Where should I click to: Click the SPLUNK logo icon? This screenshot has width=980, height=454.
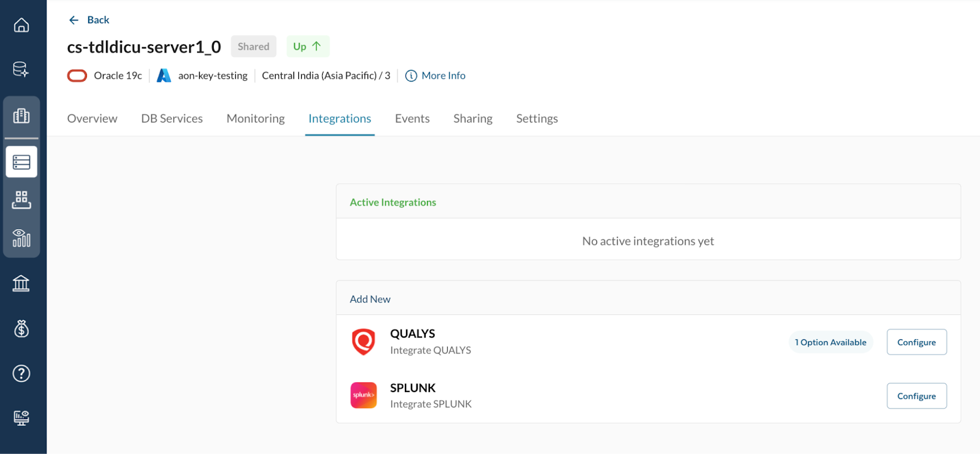tap(363, 395)
